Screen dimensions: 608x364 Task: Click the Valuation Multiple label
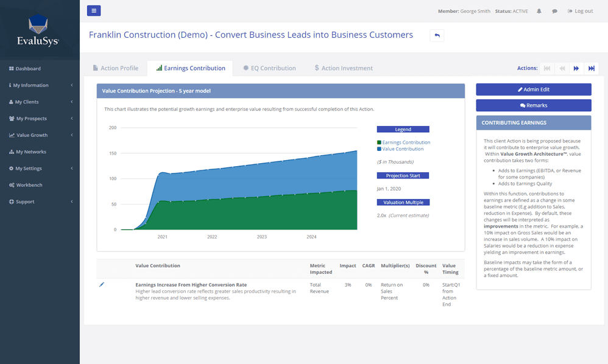(x=403, y=203)
